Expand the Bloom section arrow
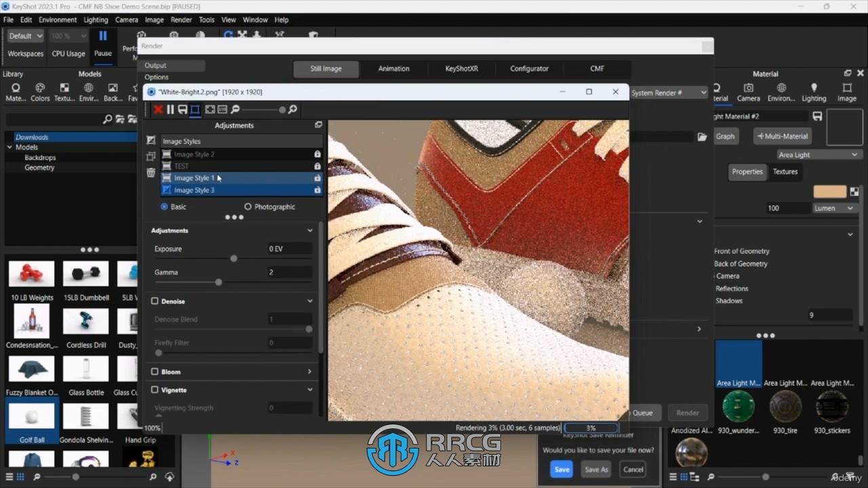Image resolution: width=868 pixels, height=488 pixels. click(310, 371)
